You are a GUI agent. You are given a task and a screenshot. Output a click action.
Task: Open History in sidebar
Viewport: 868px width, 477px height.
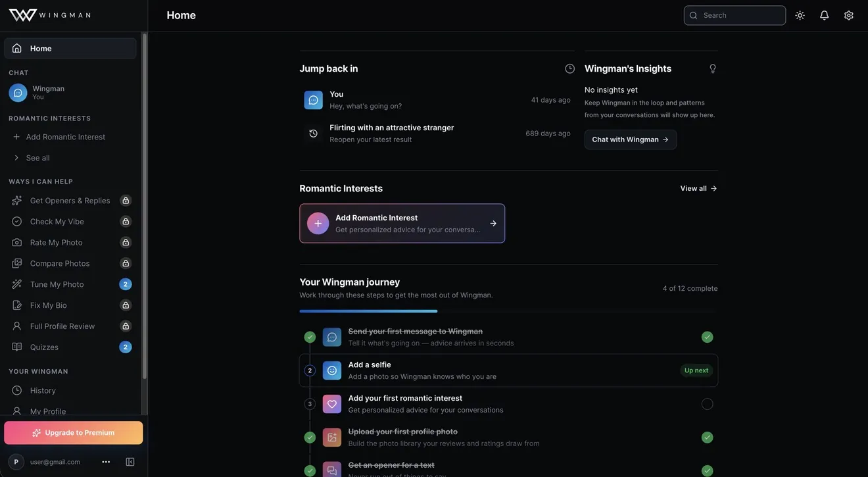(x=70, y=391)
